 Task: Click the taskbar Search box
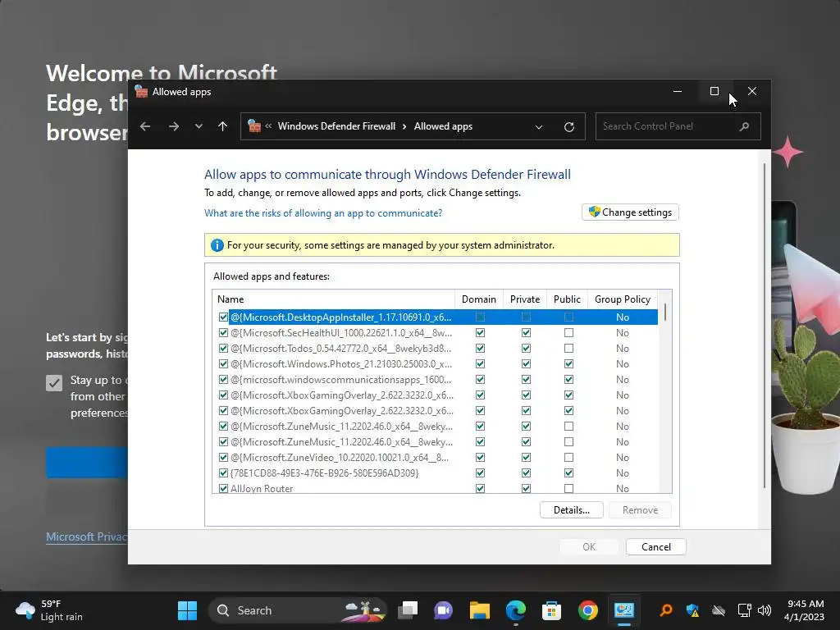pos(298,610)
